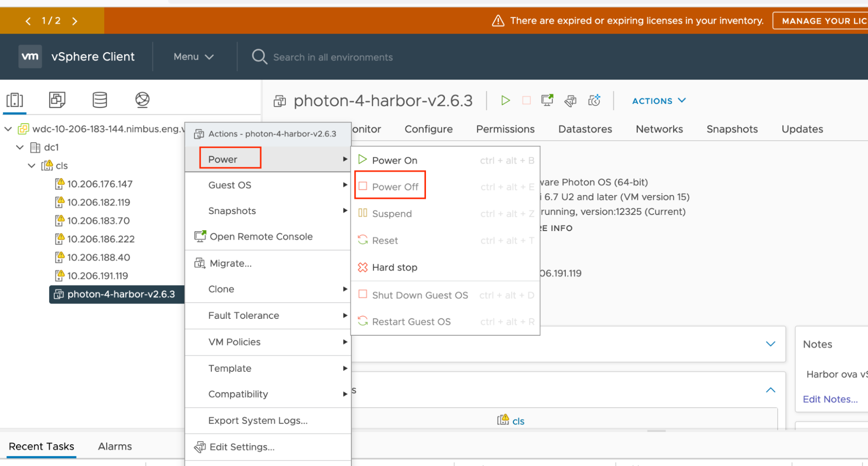
Task: Click Edit Settings toolbar icon
Action: (x=571, y=101)
